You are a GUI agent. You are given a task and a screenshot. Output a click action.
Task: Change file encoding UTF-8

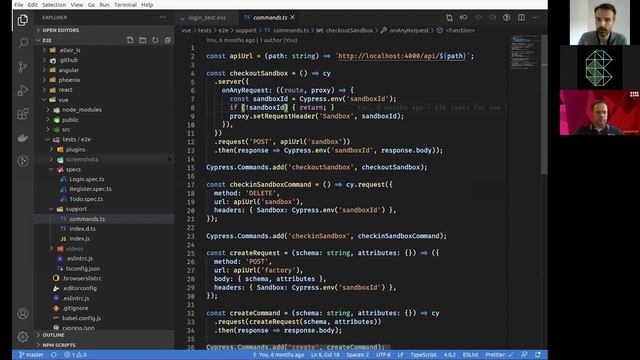(383, 355)
